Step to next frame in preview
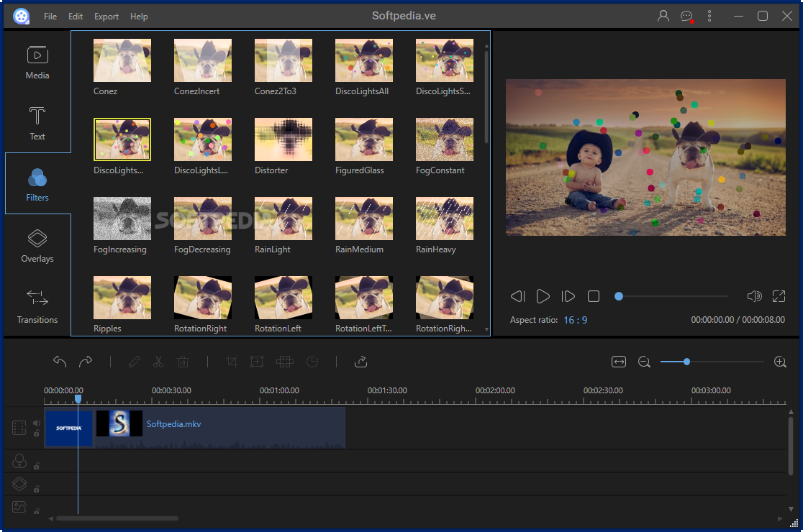The width and height of the screenshot is (803, 532). point(568,296)
